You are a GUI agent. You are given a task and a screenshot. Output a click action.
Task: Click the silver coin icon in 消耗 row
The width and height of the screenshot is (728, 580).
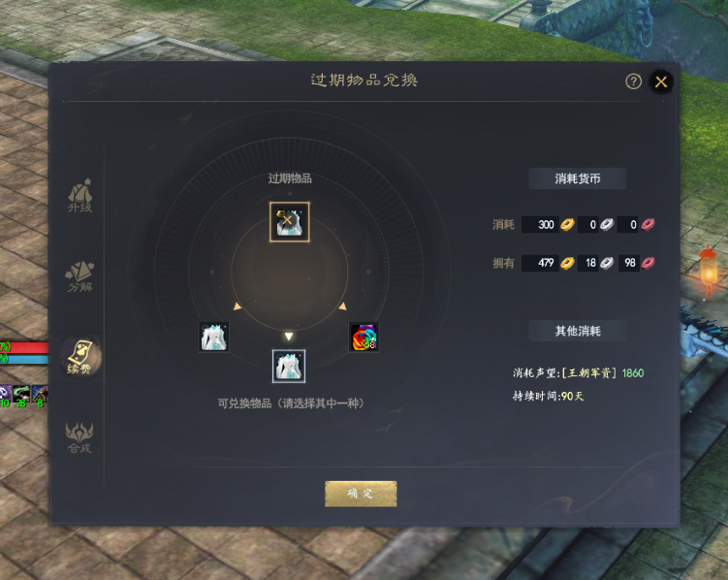coord(607,225)
